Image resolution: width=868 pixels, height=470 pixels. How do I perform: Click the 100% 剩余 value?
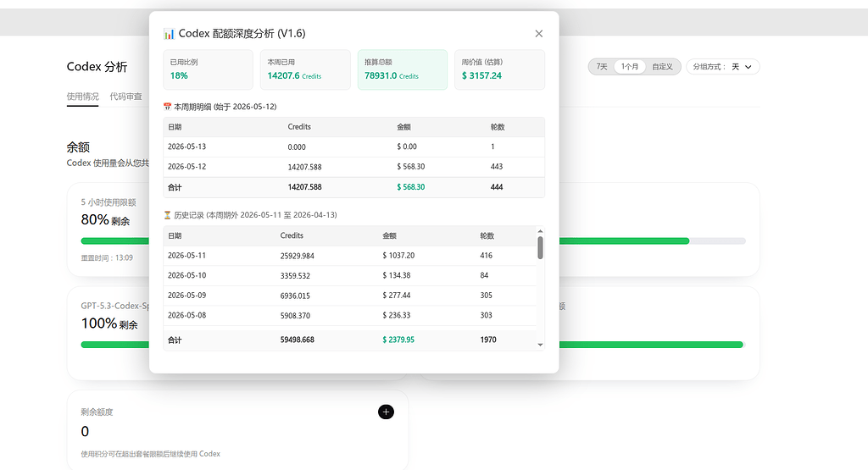pos(109,323)
